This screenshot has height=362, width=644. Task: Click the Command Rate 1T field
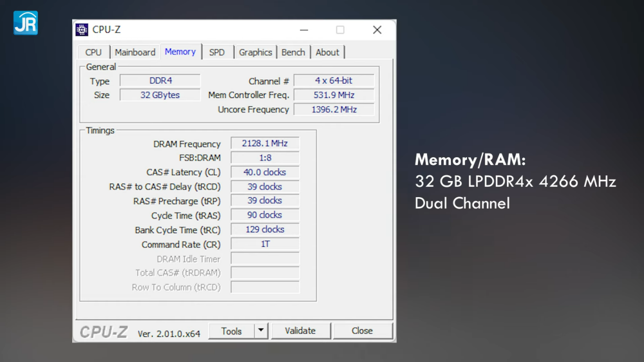[265, 244]
